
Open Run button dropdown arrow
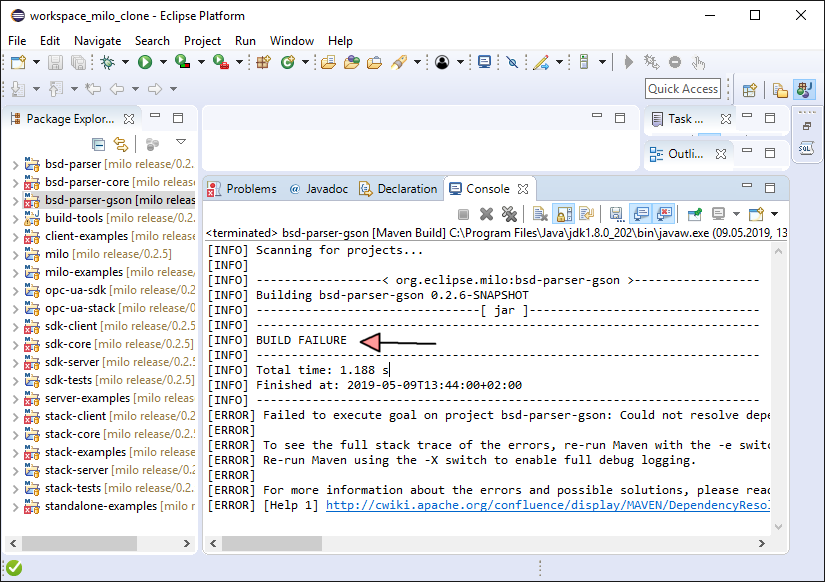pyautogui.click(x=163, y=62)
